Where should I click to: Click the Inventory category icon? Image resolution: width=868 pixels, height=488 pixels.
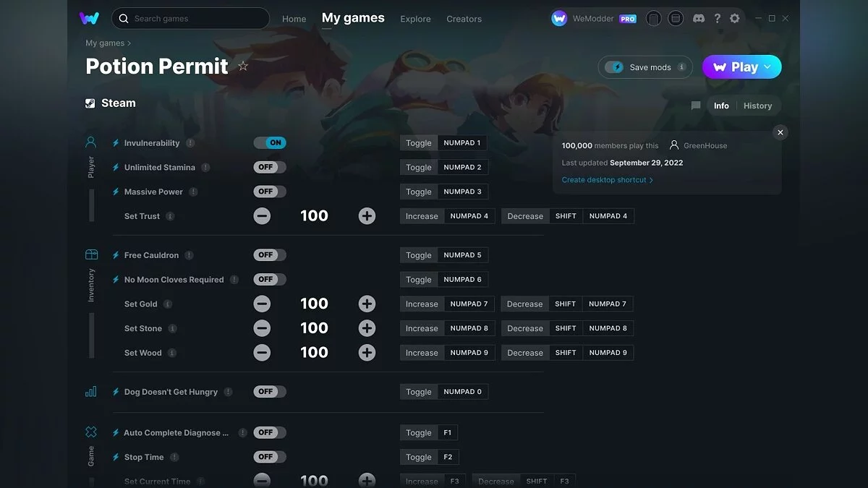(x=91, y=254)
